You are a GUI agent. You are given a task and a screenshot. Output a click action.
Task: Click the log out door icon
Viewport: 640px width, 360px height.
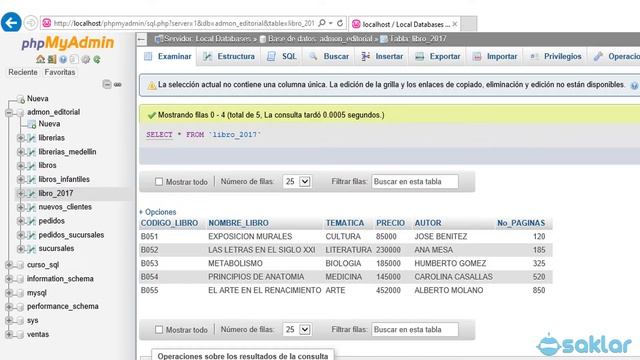click(x=51, y=59)
